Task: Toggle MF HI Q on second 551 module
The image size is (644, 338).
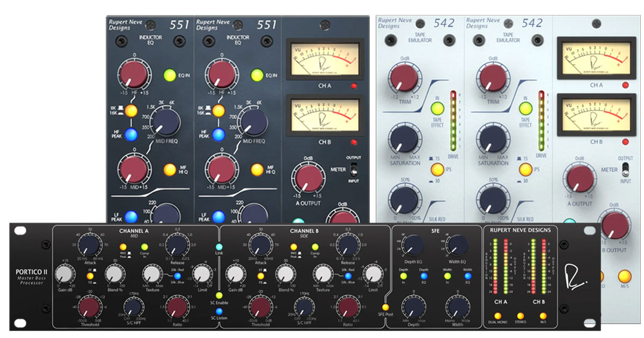Action: tap(257, 170)
